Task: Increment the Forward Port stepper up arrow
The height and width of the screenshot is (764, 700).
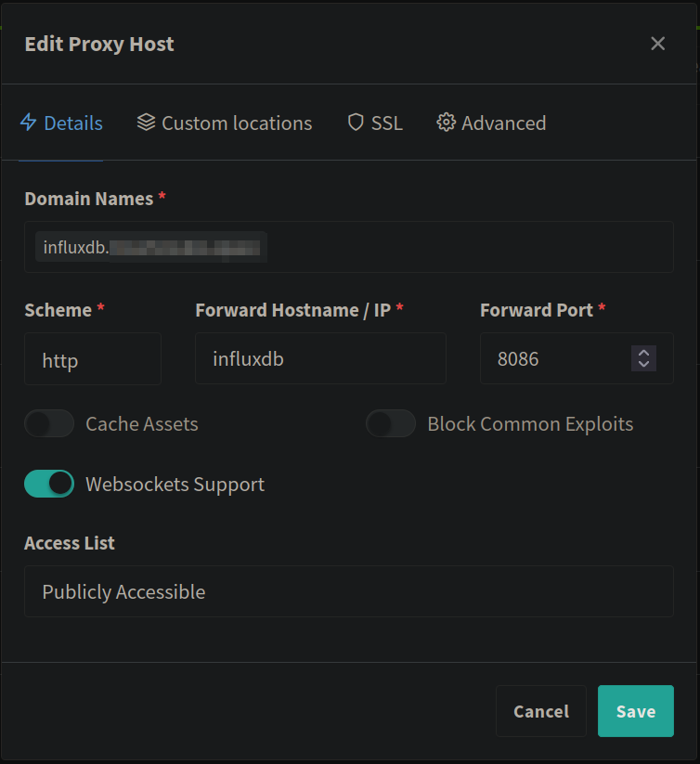Action: coord(643,353)
